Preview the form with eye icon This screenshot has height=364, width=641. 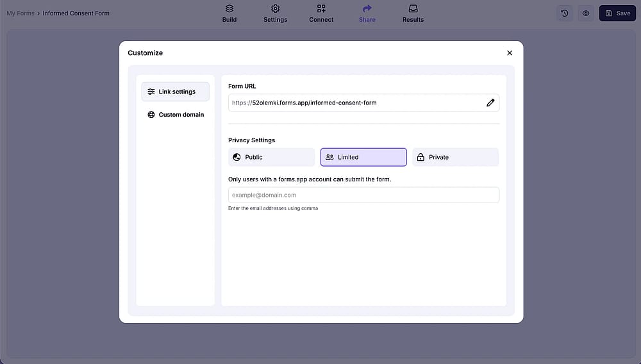pyautogui.click(x=586, y=13)
